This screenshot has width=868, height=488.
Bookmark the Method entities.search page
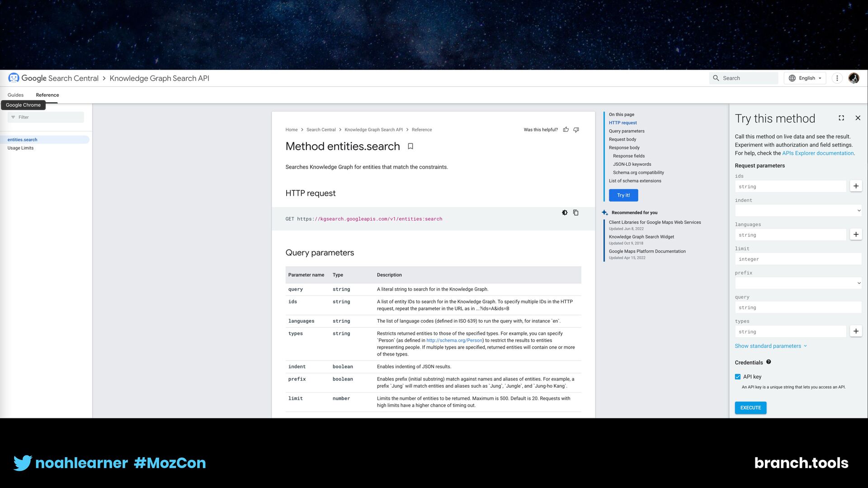pos(410,146)
